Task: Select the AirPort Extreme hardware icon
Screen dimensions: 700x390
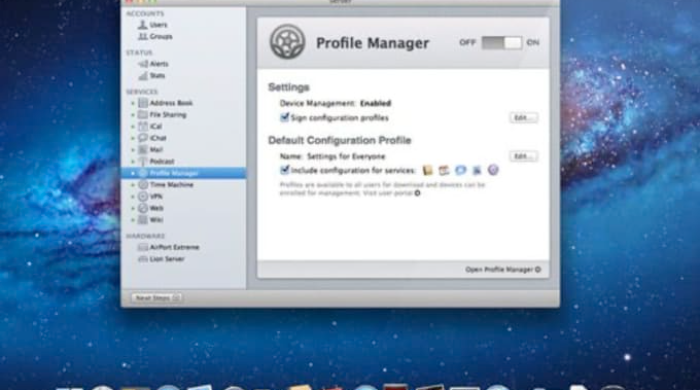Action: pyautogui.click(x=143, y=247)
